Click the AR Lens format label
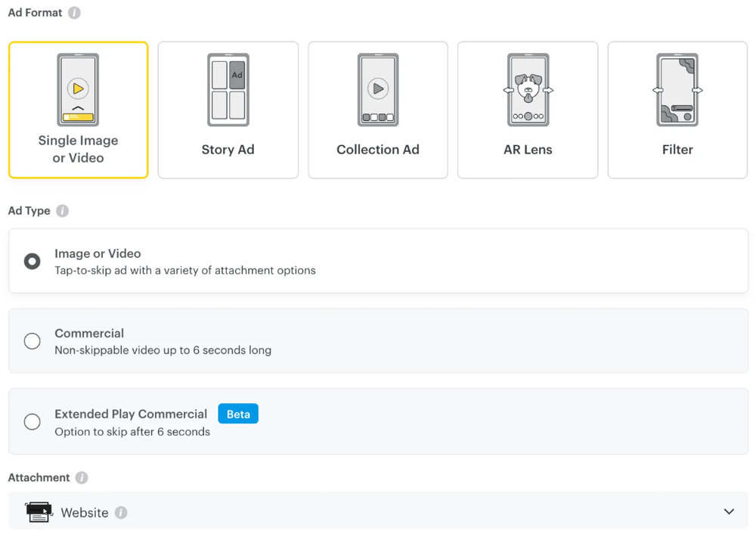Image resolution: width=756 pixels, height=540 pixels. 528,150
